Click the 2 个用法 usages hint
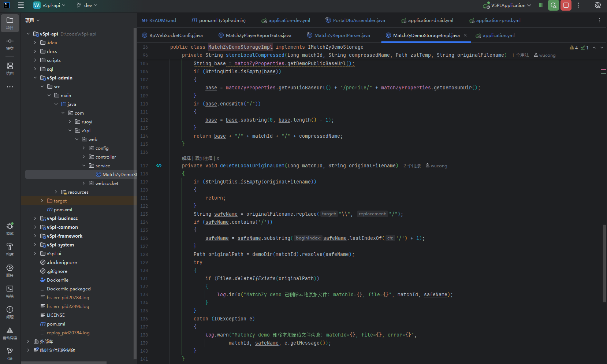607x364 pixels. click(x=412, y=166)
